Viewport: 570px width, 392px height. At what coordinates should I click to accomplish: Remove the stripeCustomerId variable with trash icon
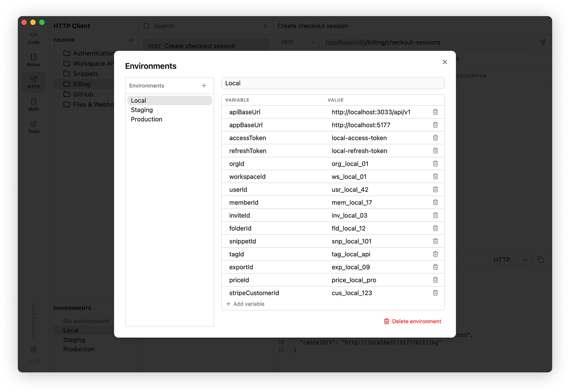(x=436, y=293)
